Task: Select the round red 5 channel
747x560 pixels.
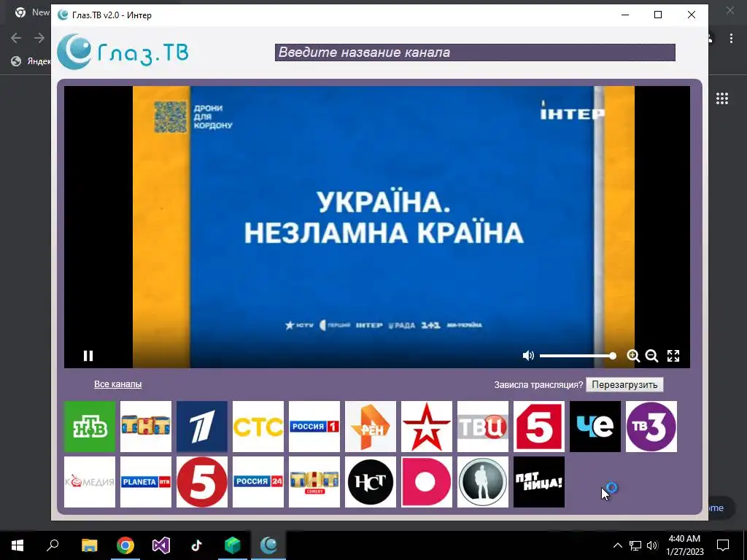Action: coord(202,482)
